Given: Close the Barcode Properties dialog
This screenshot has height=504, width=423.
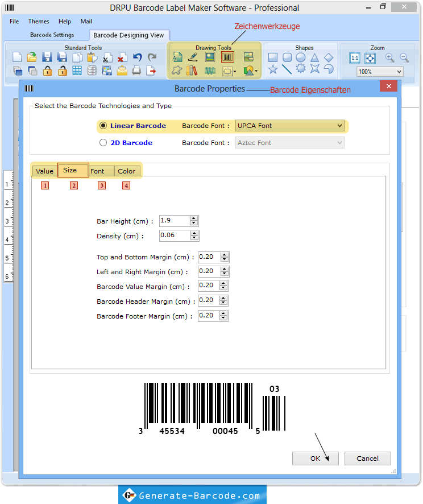Looking at the screenshot, I should (x=389, y=86).
